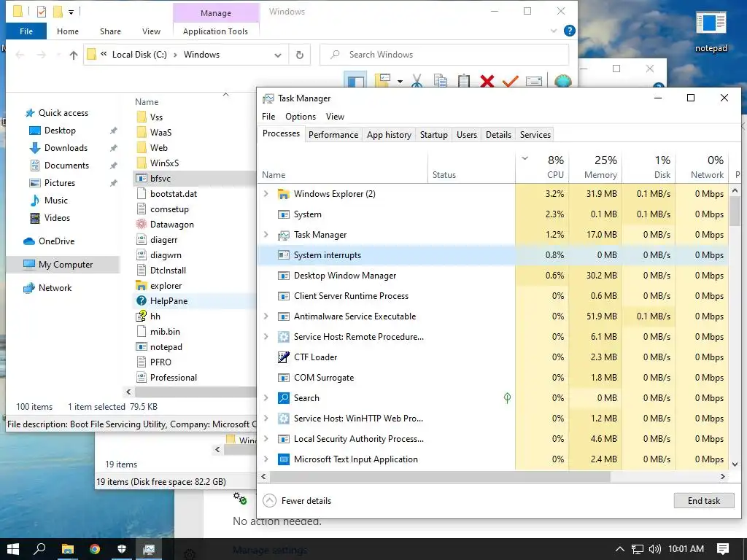Sort processes by CPU column
The height and width of the screenshot is (560, 747).
(x=542, y=167)
